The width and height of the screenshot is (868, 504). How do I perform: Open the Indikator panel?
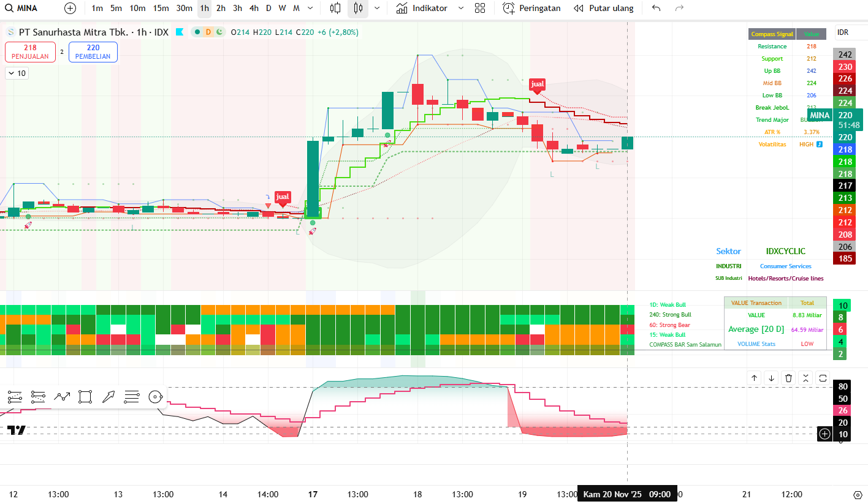coord(422,8)
